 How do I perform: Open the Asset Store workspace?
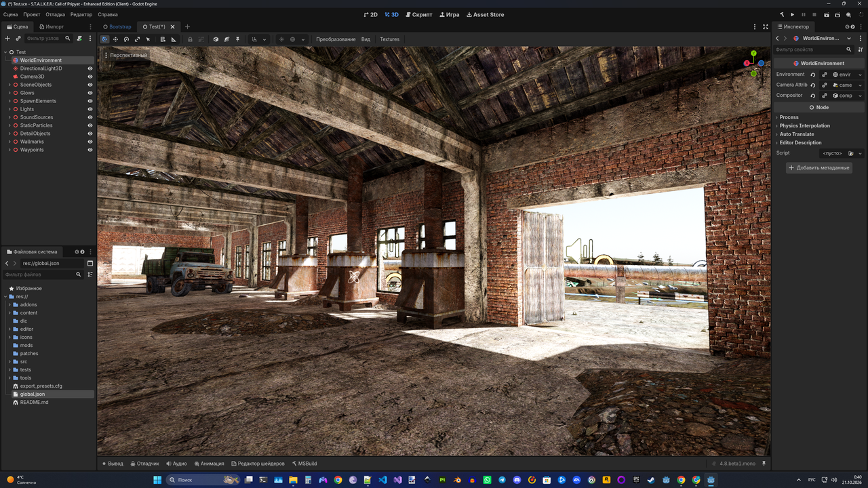tap(486, 14)
